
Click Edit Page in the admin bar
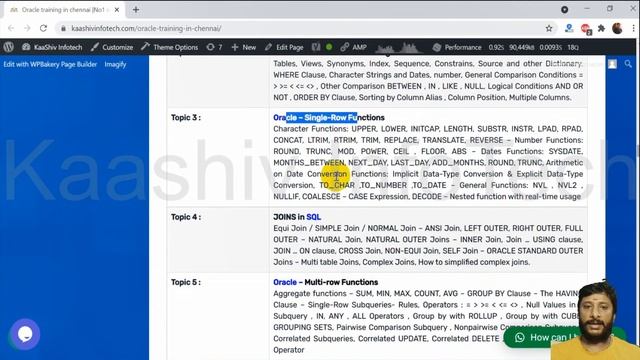(x=284, y=47)
